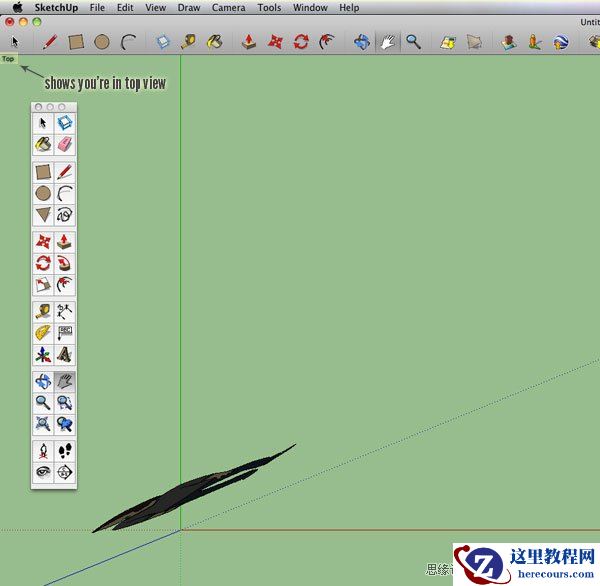Select the Tape Measure tool in the top toolbar
Image resolution: width=600 pixels, height=586 pixels.
pyautogui.click(x=189, y=42)
